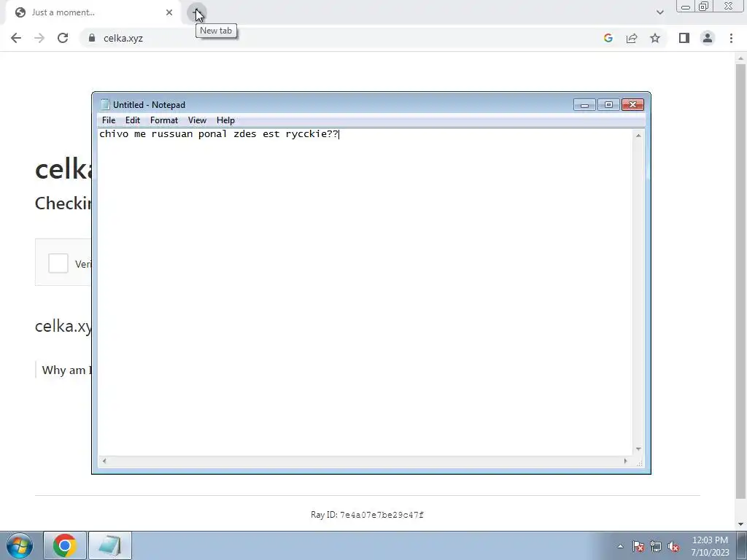Screen dimensions: 747x560
Task: Open a new tab in Chrome
Action: [196, 12]
